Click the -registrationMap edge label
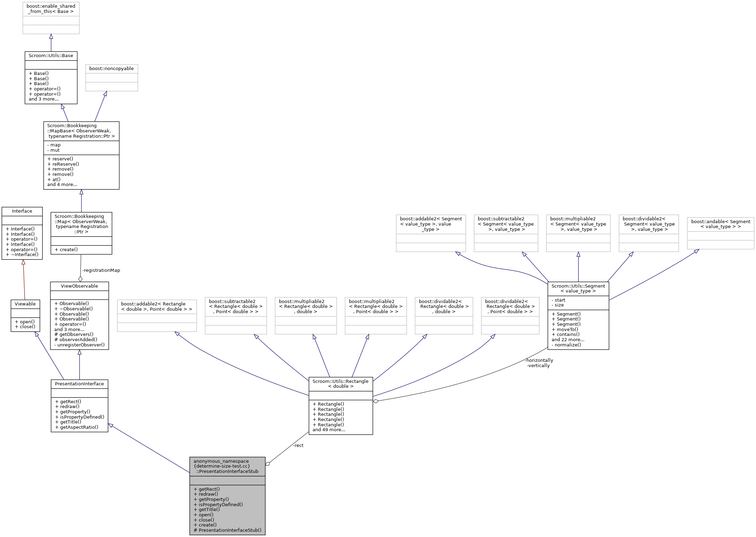The image size is (756, 537). tap(101, 270)
